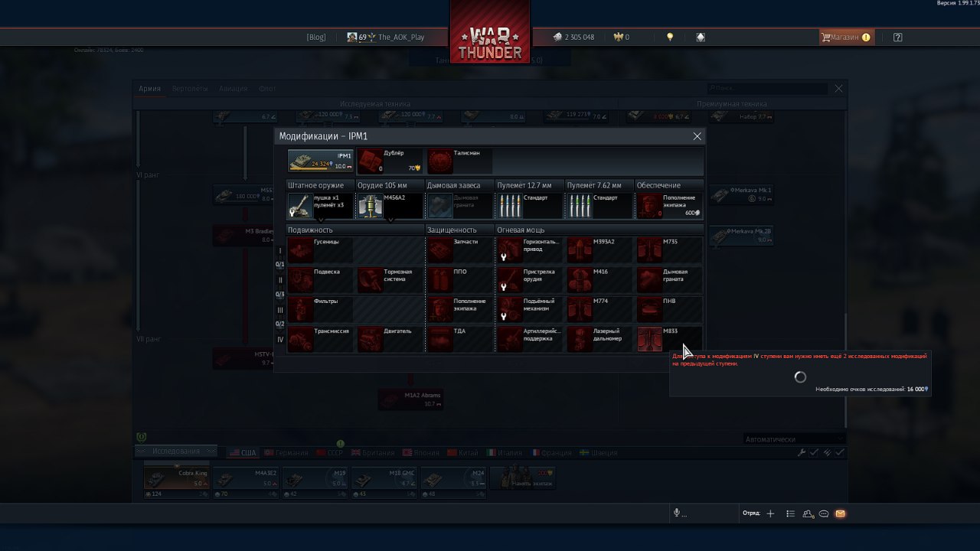Click M1A2 Abrams in research tree
The height and width of the screenshot is (551, 980).
410,399
